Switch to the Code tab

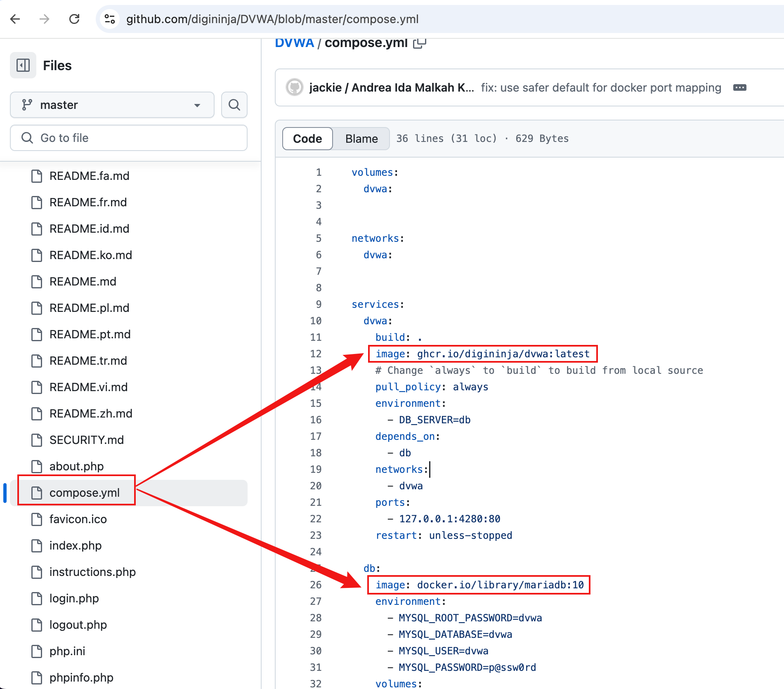[x=307, y=139]
